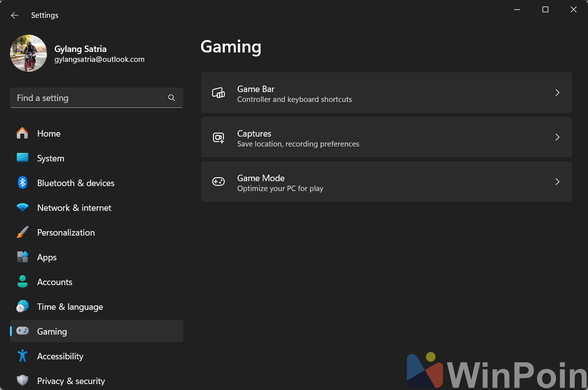The image size is (588, 390).
Task: Click the Find a setting search field
Action: (x=97, y=98)
